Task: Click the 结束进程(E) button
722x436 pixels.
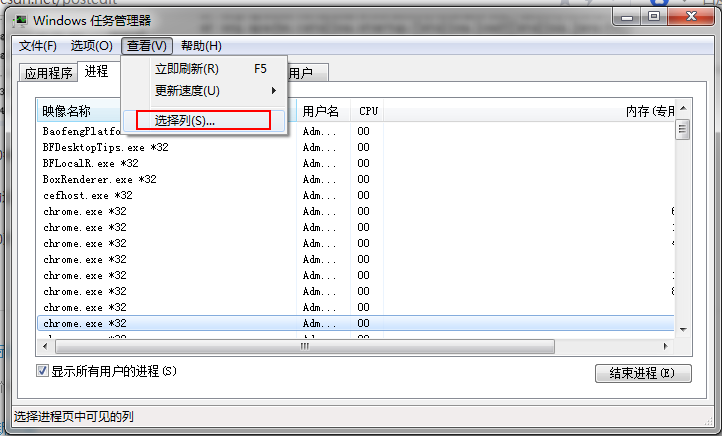Action: [643, 373]
